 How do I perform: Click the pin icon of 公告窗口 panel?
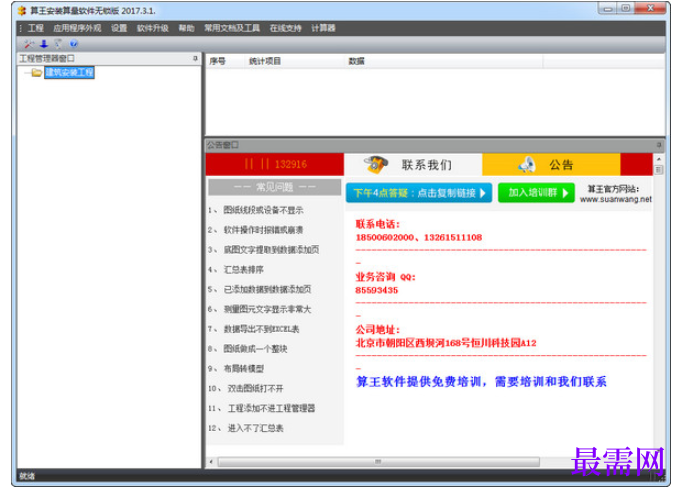[x=659, y=145]
